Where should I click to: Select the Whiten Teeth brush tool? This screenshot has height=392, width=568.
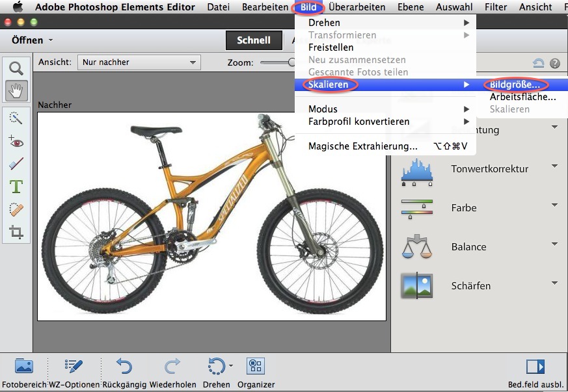[x=16, y=164]
